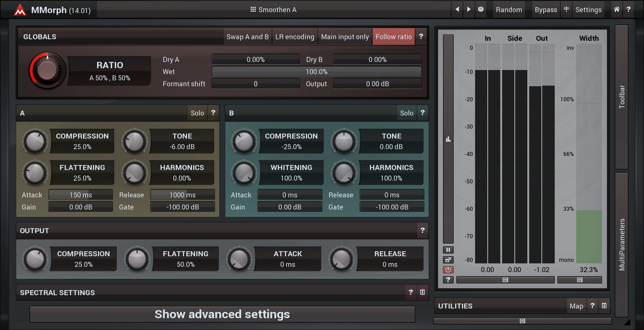Viewport: 644px width, 330px height.
Task: Open the A/B compare icon beside Bypass
Action: click(567, 9)
